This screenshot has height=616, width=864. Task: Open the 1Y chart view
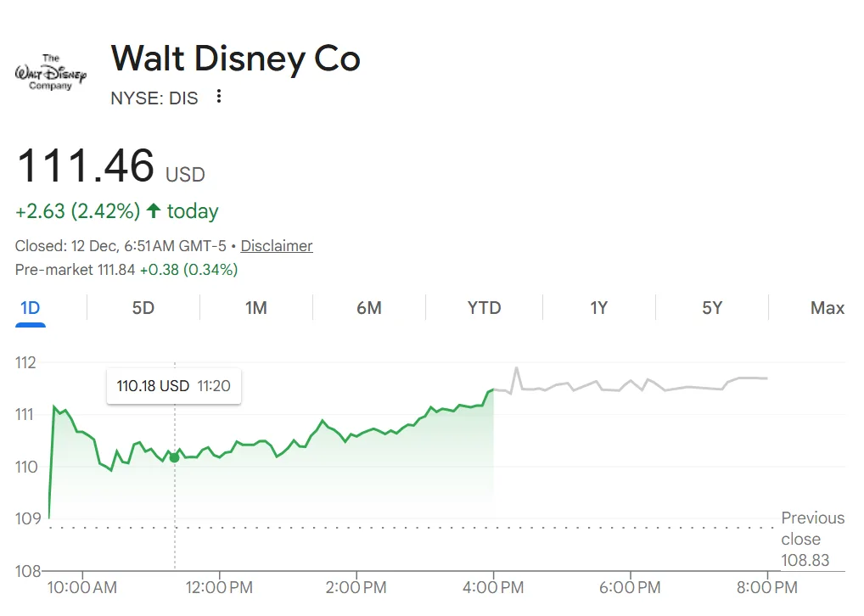pos(598,308)
